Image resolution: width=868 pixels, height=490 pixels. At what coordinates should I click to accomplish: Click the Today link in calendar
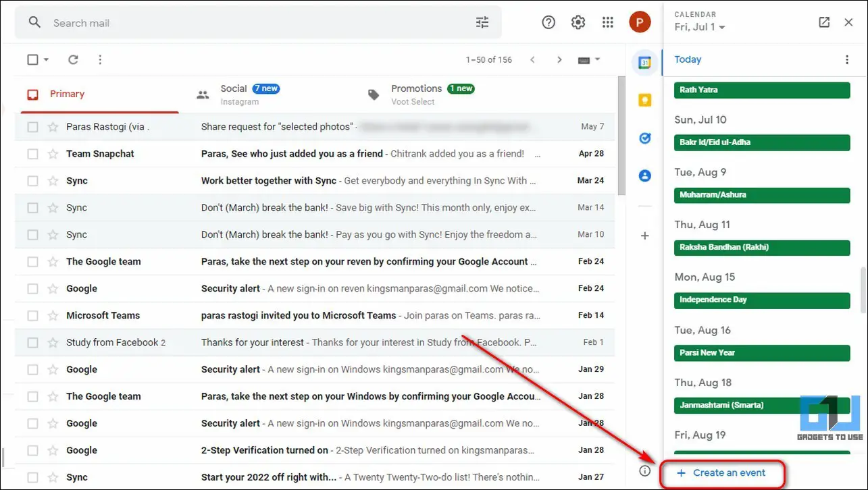(x=688, y=59)
